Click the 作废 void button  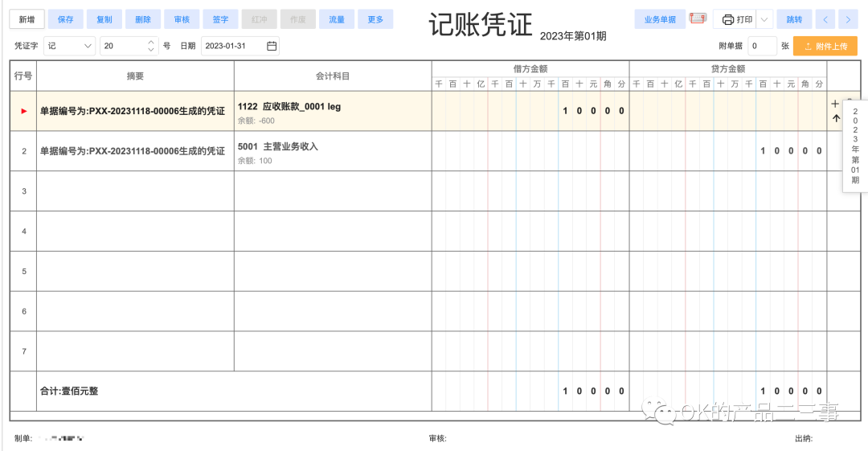(298, 19)
